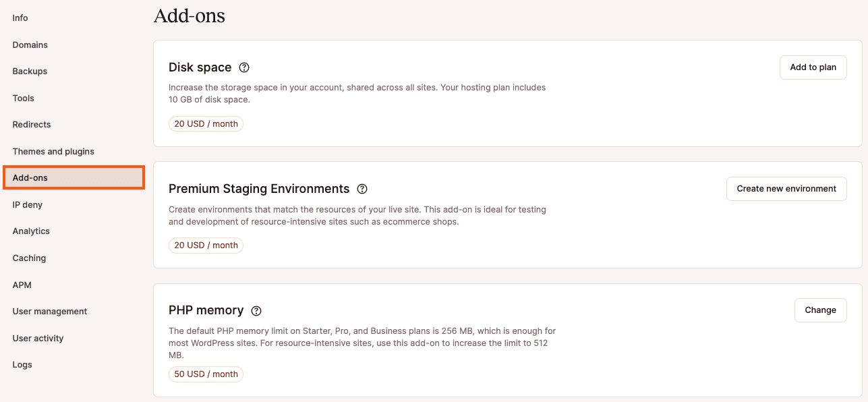The width and height of the screenshot is (868, 402).
Task: Open the Disk space help icon
Action: click(x=244, y=67)
